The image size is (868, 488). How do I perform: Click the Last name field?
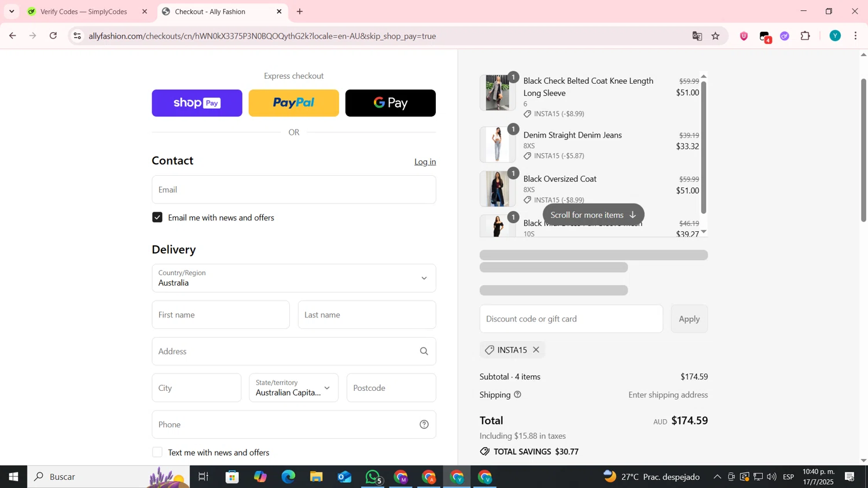coord(367,315)
